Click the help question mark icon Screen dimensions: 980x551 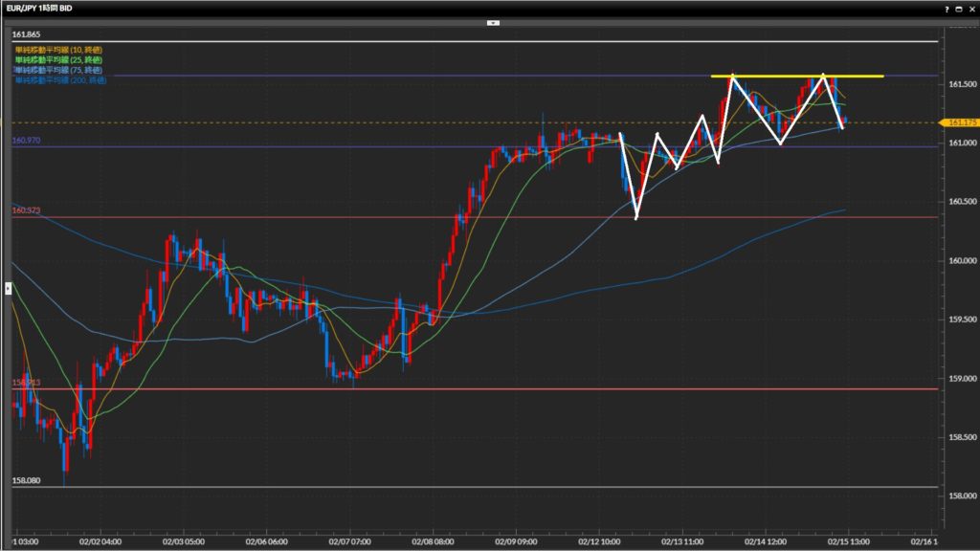tap(947, 8)
